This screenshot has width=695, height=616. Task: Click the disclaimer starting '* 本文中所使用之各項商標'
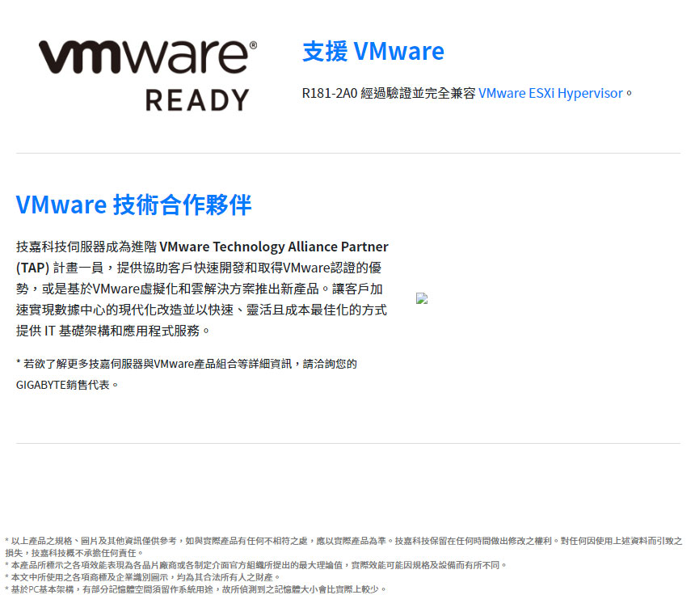coord(142,577)
